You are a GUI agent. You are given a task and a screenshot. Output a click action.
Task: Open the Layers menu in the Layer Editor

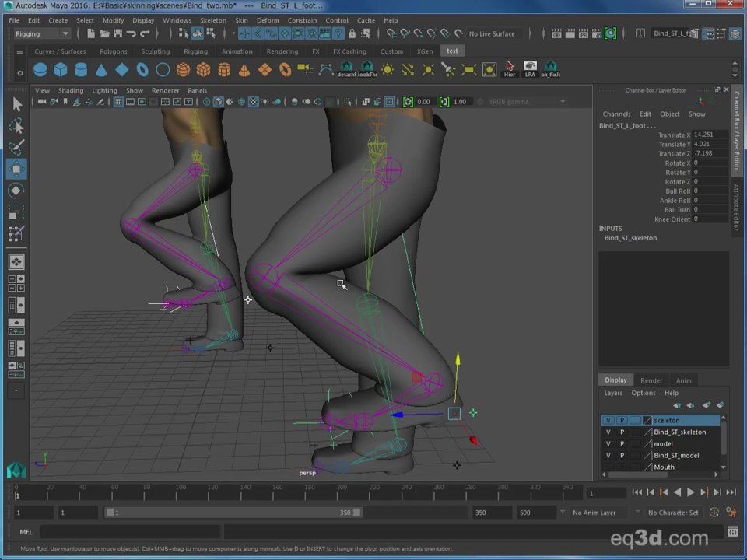click(x=614, y=393)
